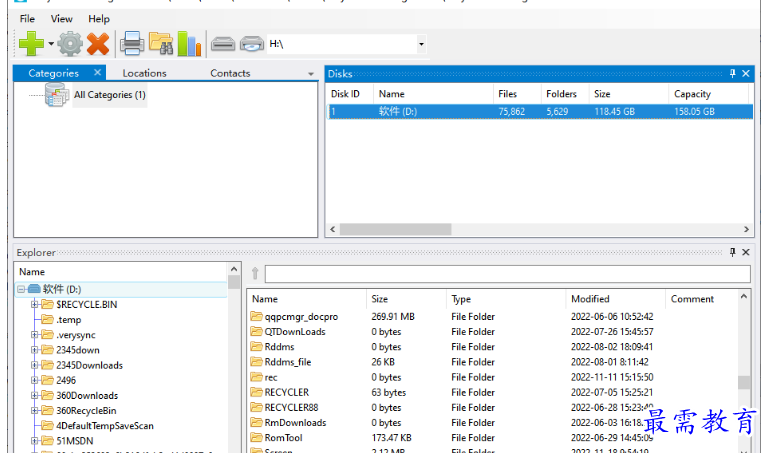This screenshot has width=765, height=453.
Task: Click the Rddms_file folder icon
Action: pos(257,361)
